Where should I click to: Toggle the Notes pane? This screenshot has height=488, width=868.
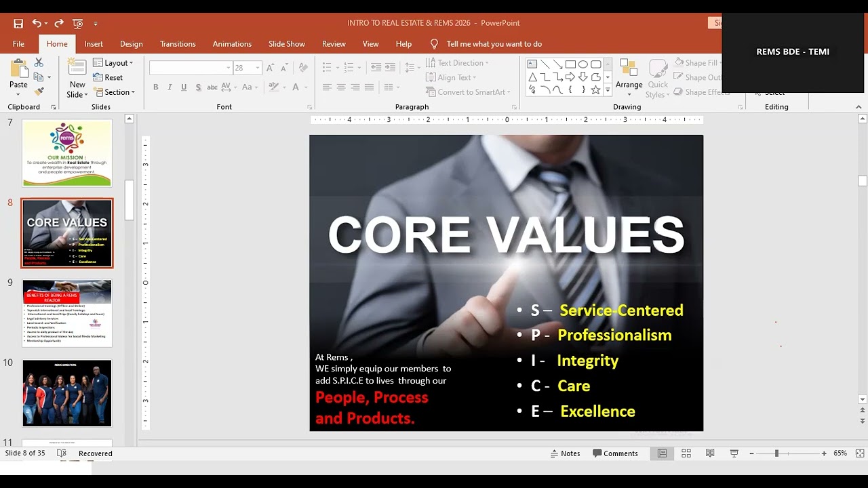(x=566, y=453)
